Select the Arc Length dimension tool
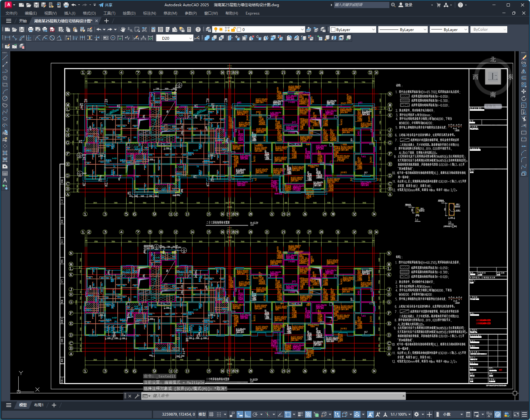 click(x=22, y=38)
